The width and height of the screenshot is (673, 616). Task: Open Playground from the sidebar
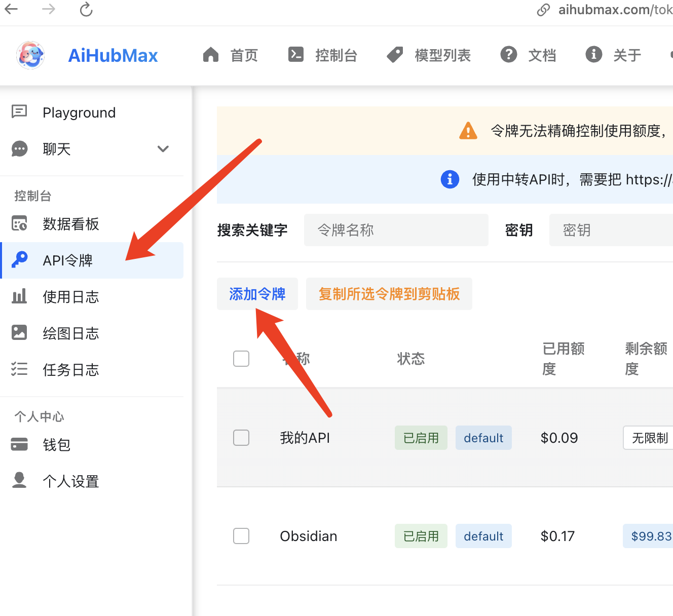(79, 112)
